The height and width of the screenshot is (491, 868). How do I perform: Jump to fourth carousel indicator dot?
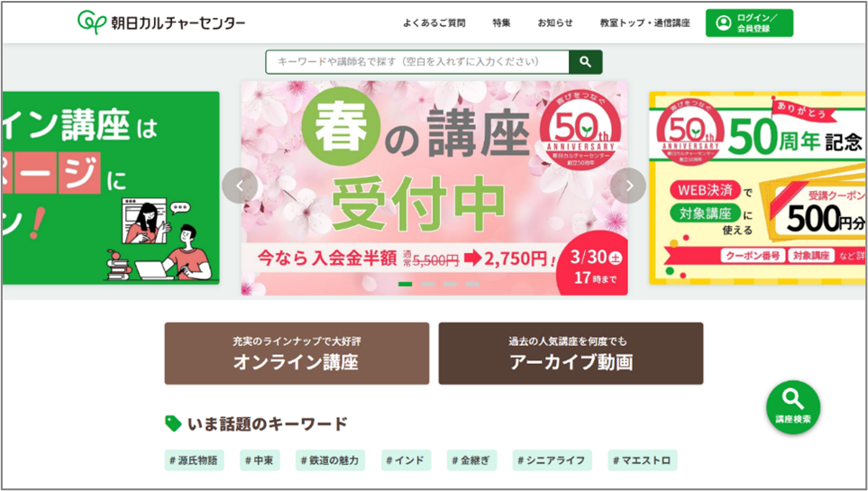point(472,284)
